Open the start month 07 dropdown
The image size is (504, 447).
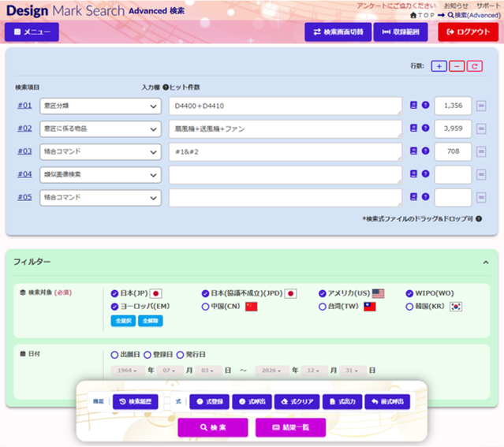(x=169, y=371)
